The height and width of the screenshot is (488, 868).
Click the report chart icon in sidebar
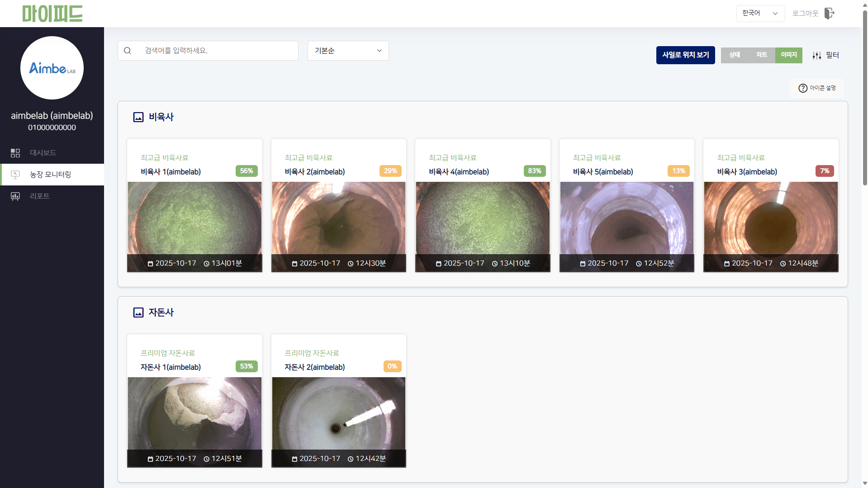15,196
